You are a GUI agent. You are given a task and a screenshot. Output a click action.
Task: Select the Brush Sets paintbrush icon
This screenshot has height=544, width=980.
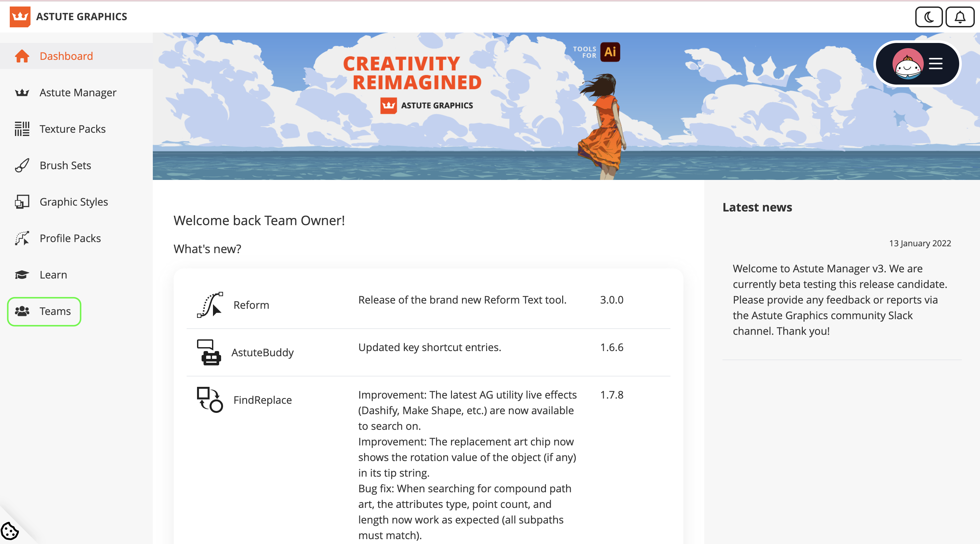pos(22,165)
